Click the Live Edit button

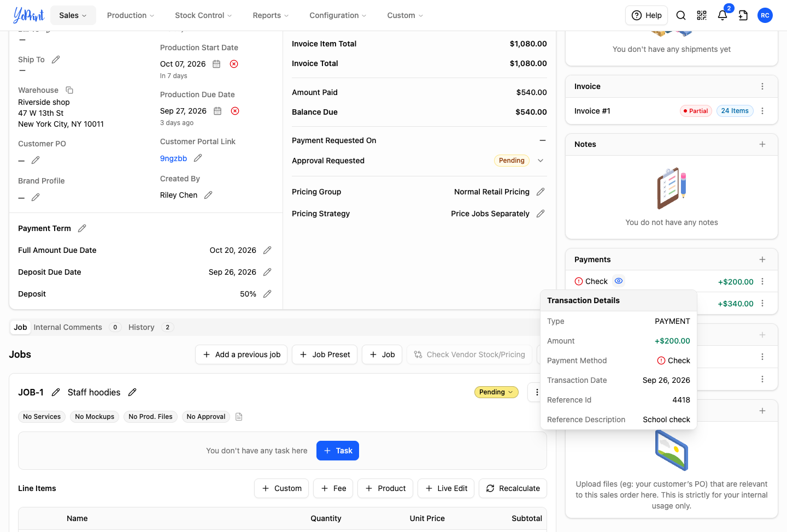pyautogui.click(x=446, y=488)
